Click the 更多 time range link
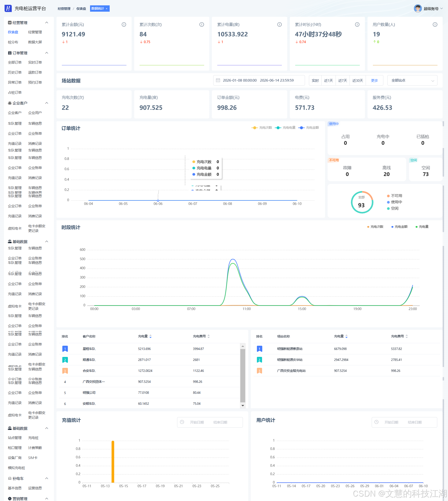This screenshot has width=448, height=501. coord(374,80)
